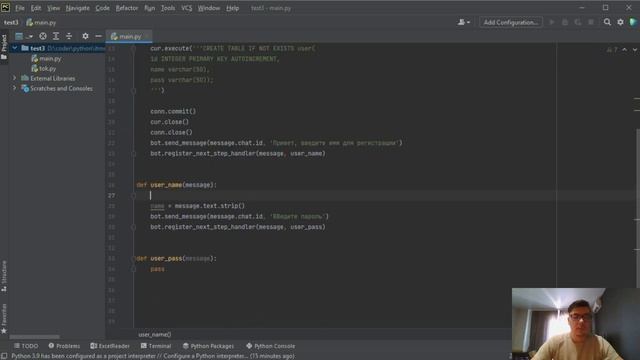Click the tool window quick-access icon in status bar
The height and width of the screenshot is (360, 640).
click(x=4, y=356)
